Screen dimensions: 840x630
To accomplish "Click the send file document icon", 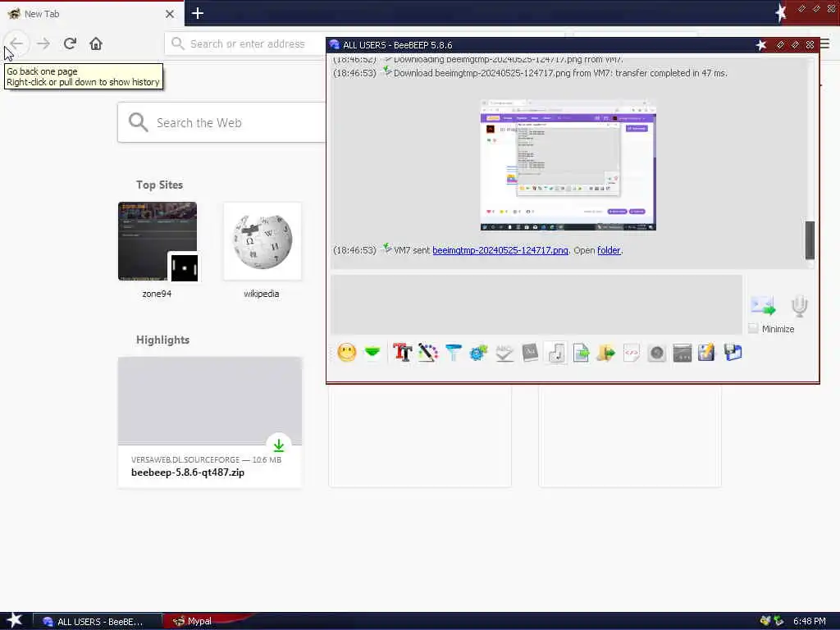I will pyautogui.click(x=581, y=353).
